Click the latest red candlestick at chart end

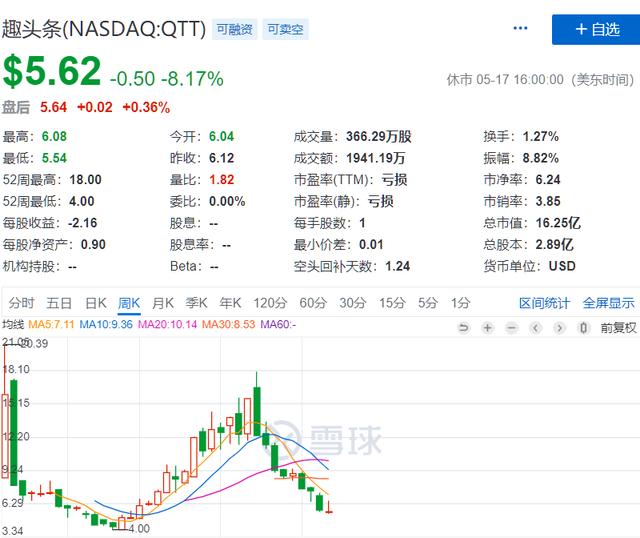point(329,508)
